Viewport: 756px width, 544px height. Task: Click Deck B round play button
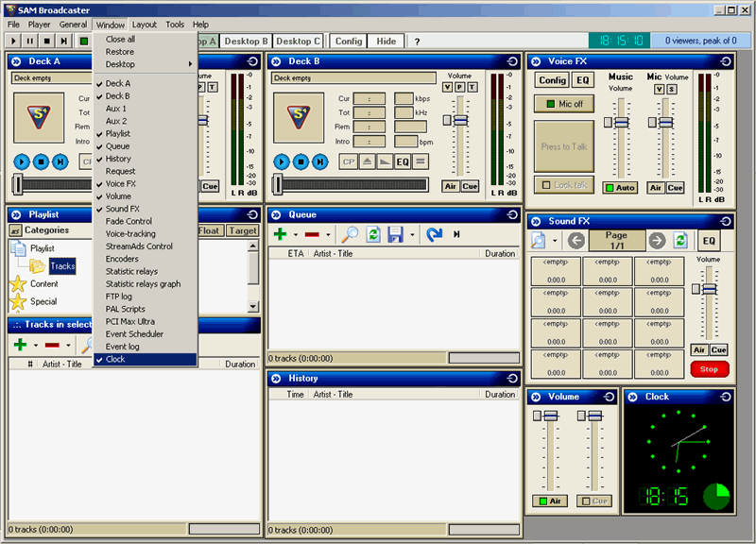pos(281,161)
